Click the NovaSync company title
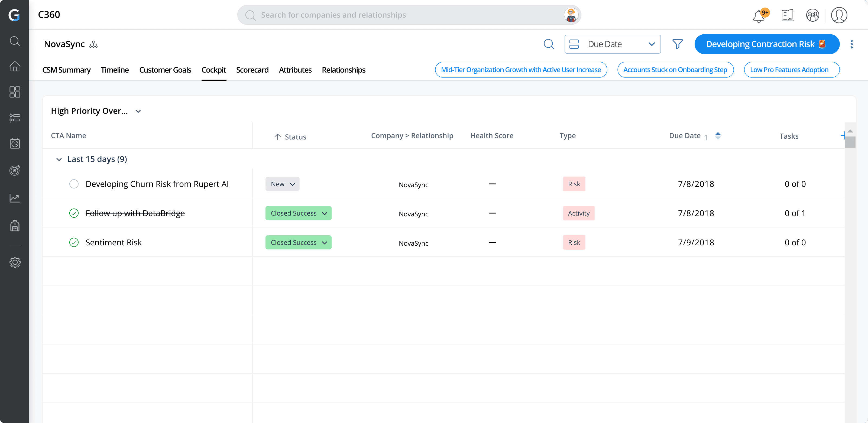868x423 pixels. click(64, 44)
